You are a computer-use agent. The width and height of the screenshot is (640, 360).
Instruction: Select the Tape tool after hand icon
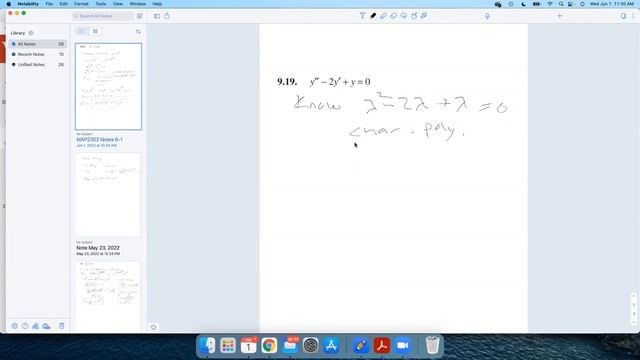pos(424,16)
